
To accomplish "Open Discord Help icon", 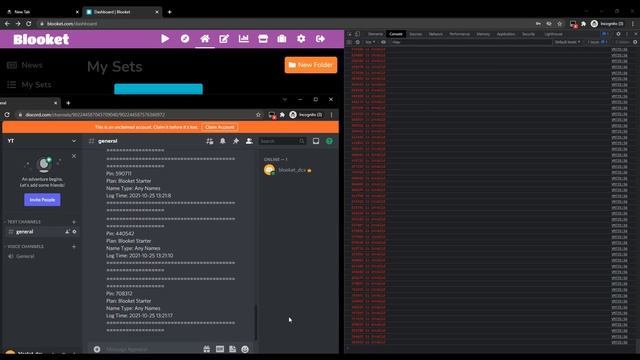I will pyautogui.click(x=329, y=141).
